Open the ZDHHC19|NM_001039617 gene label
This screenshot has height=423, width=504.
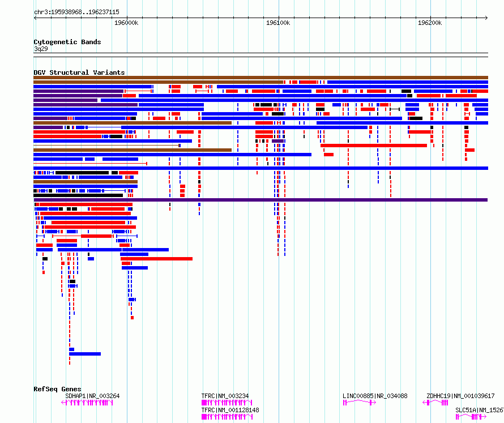pos(460,396)
